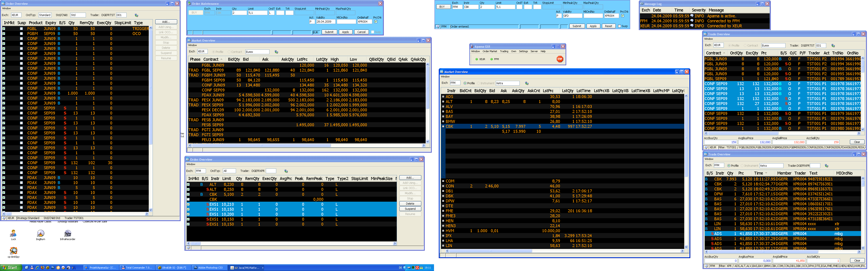Open the Order Market menu

pyautogui.click(x=490, y=51)
